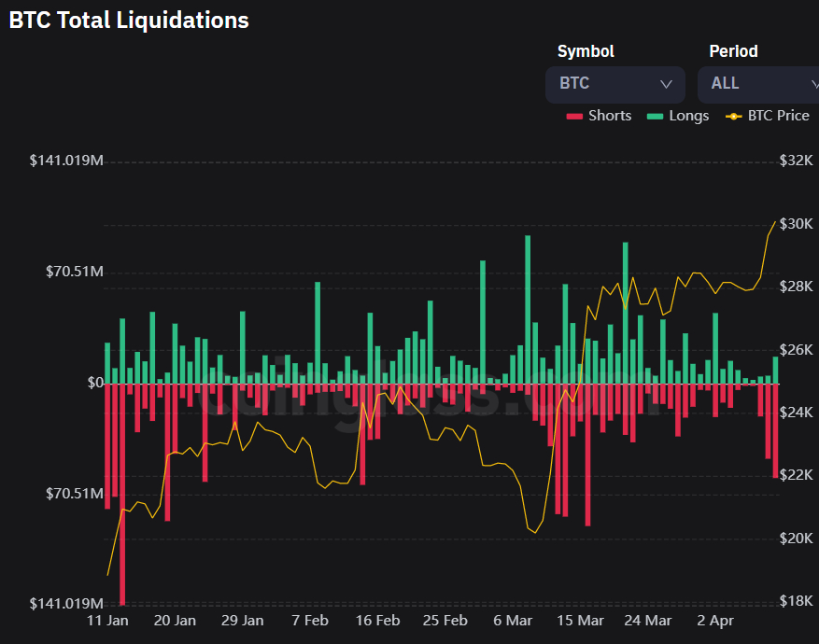This screenshot has width=819, height=644.
Task: Click the BTC Total Liquidations title
Action: click(129, 21)
